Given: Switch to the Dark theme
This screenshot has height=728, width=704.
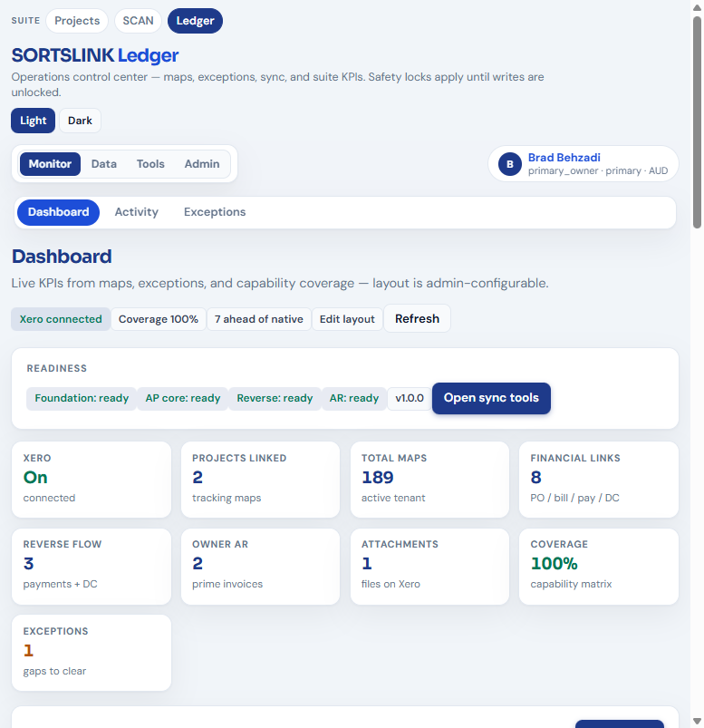Looking at the screenshot, I should pos(80,121).
